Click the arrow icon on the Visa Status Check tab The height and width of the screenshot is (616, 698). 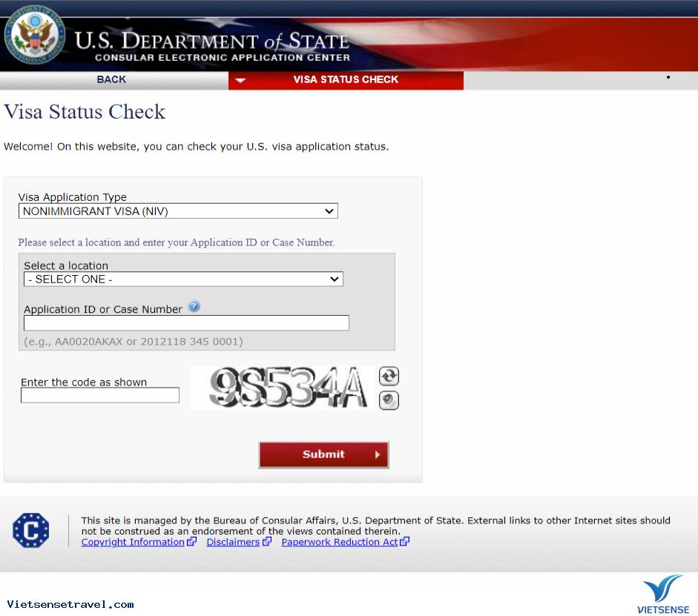click(x=240, y=81)
